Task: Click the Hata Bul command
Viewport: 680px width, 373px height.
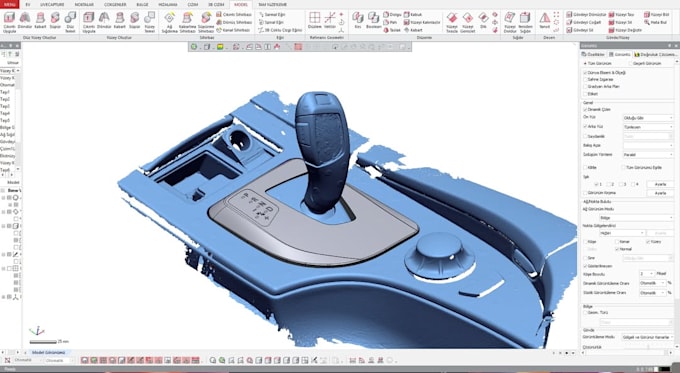Action: (x=656, y=22)
